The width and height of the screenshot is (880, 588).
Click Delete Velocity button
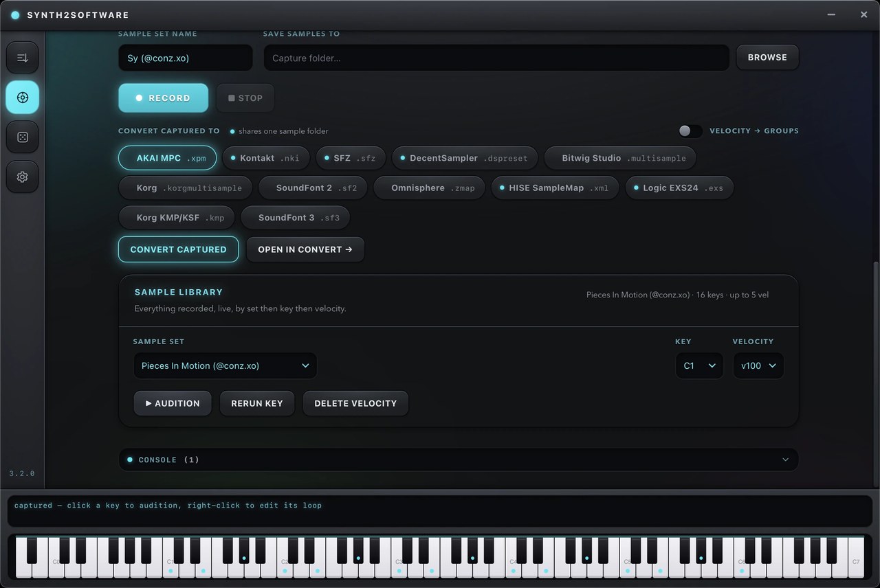click(355, 403)
